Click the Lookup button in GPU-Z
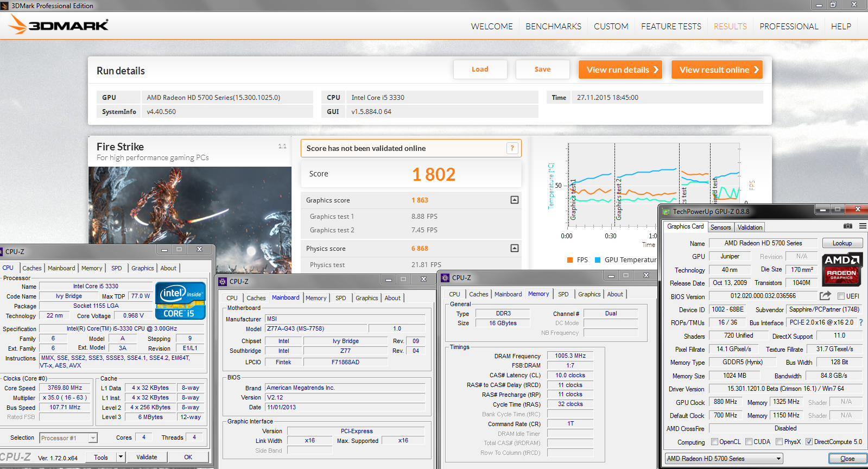868x469 pixels. (842, 243)
